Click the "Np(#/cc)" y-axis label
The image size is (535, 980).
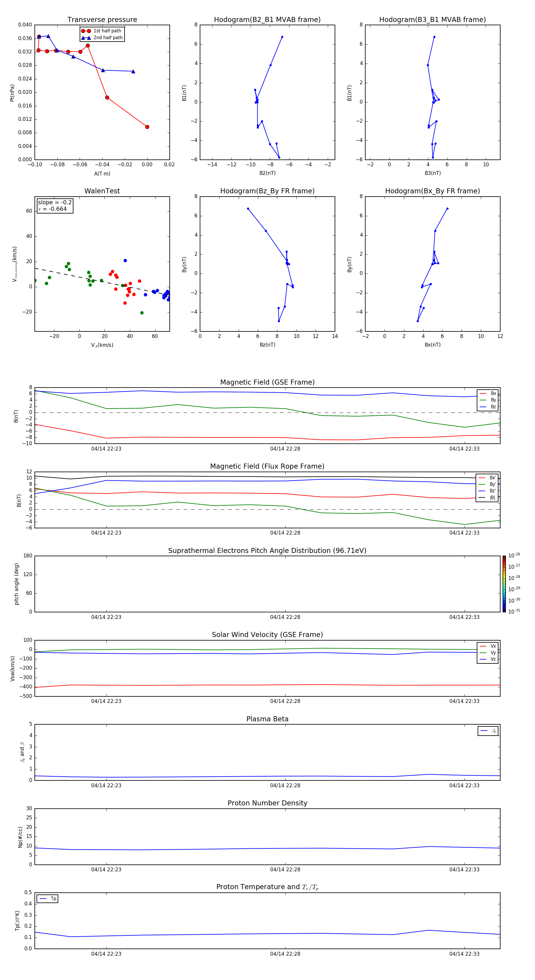pos(20,837)
